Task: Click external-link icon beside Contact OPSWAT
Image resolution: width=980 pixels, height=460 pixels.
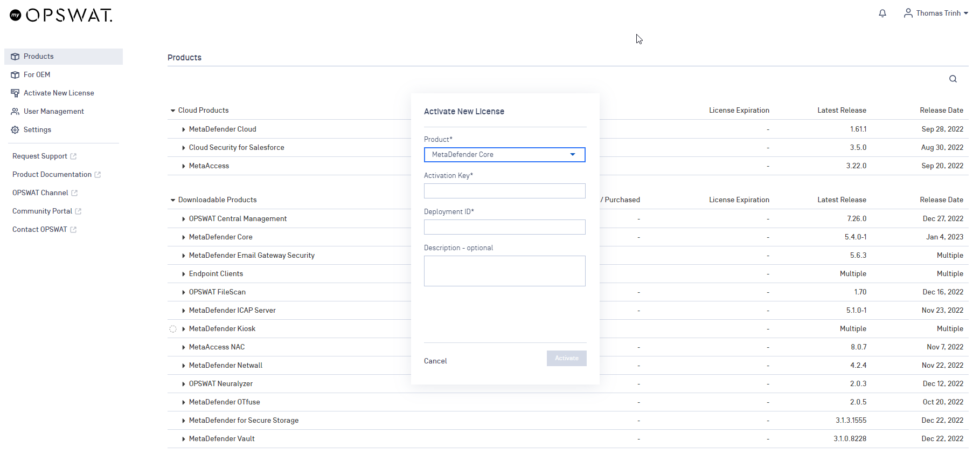Action: (x=73, y=230)
